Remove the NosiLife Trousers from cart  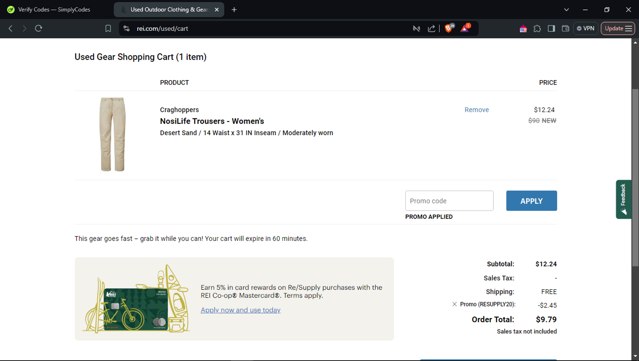coord(476,110)
